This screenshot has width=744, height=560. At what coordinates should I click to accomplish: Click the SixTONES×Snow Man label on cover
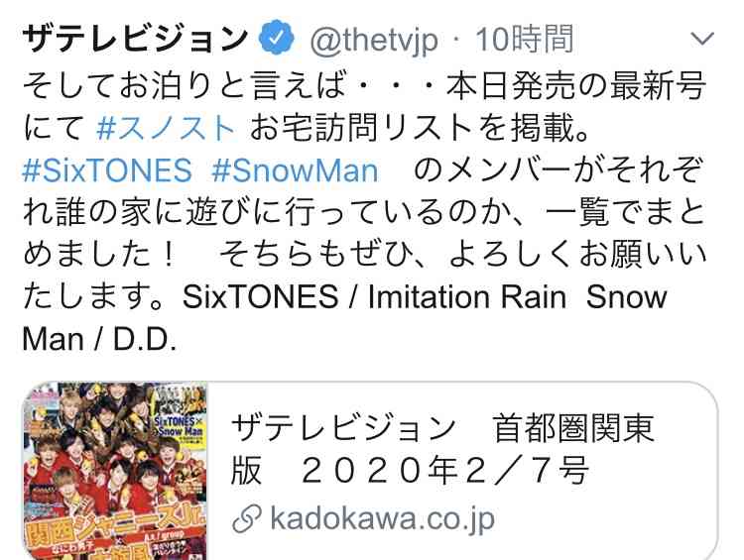180,426
